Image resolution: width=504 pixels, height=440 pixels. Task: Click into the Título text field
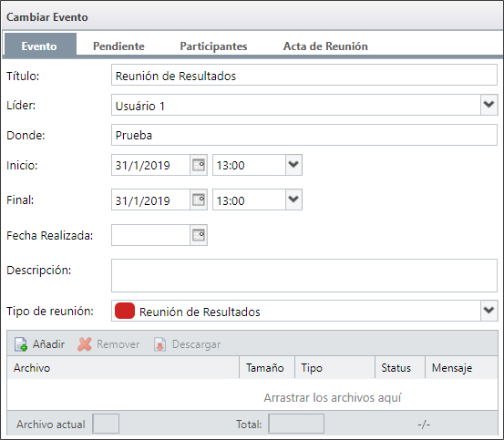click(x=304, y=75)
